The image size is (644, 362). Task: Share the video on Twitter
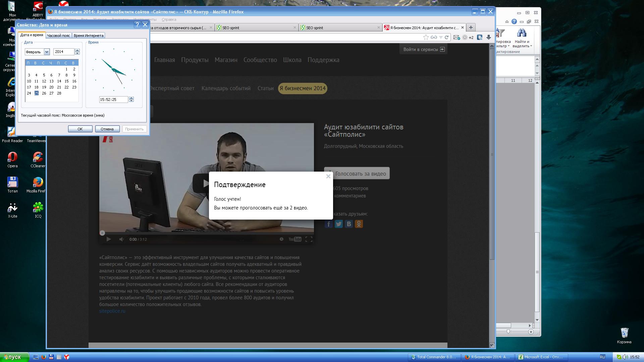pos(339,224)
